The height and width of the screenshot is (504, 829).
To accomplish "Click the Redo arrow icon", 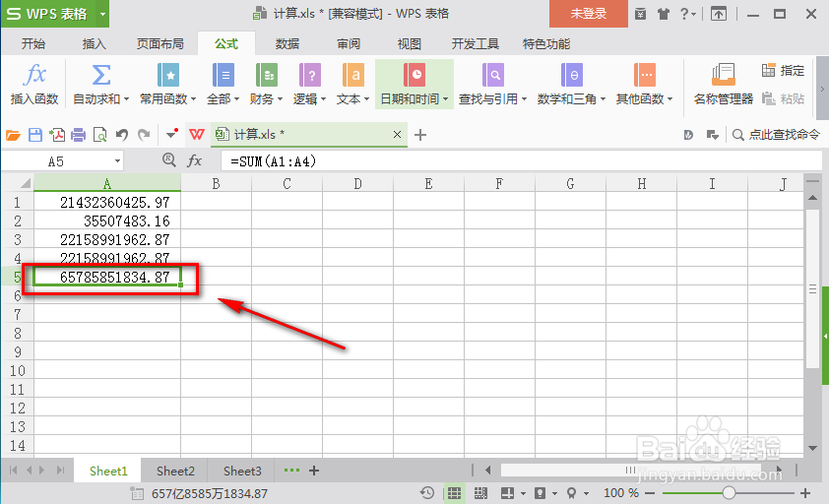I will tap(144, 136).
